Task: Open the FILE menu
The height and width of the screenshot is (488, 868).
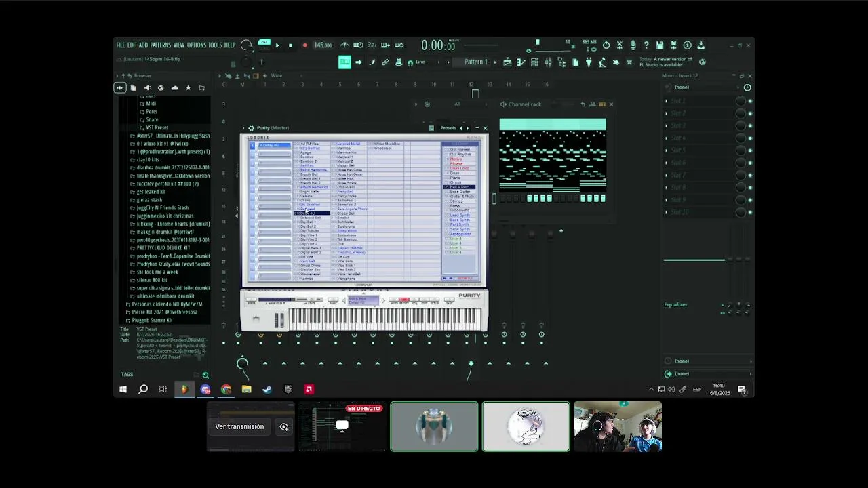Action: click(121, 45)
